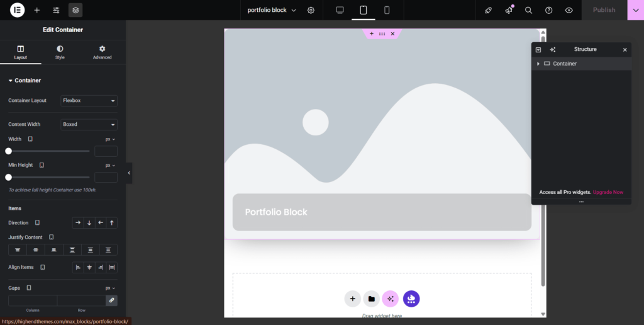Open Site Settings sliders icon
Viewport: 644px width, 325px height.
(56, 10)
